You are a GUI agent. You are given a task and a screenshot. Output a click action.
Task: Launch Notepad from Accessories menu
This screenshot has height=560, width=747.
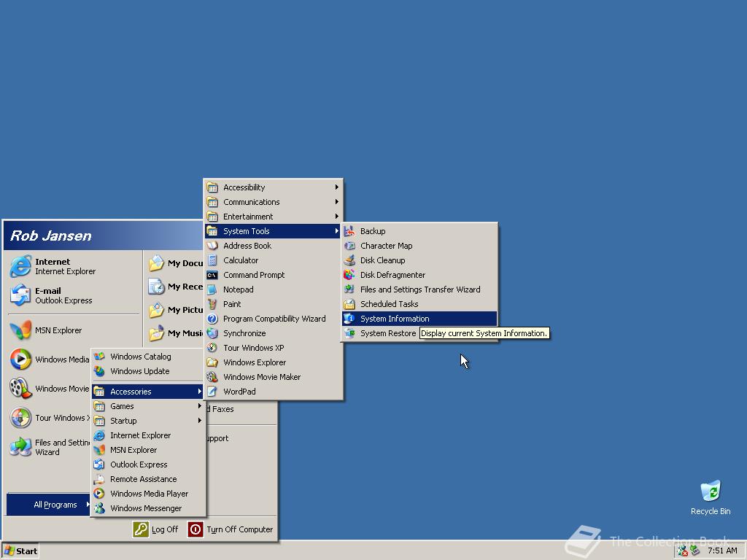pyautogui.click(x=238, y=289)
